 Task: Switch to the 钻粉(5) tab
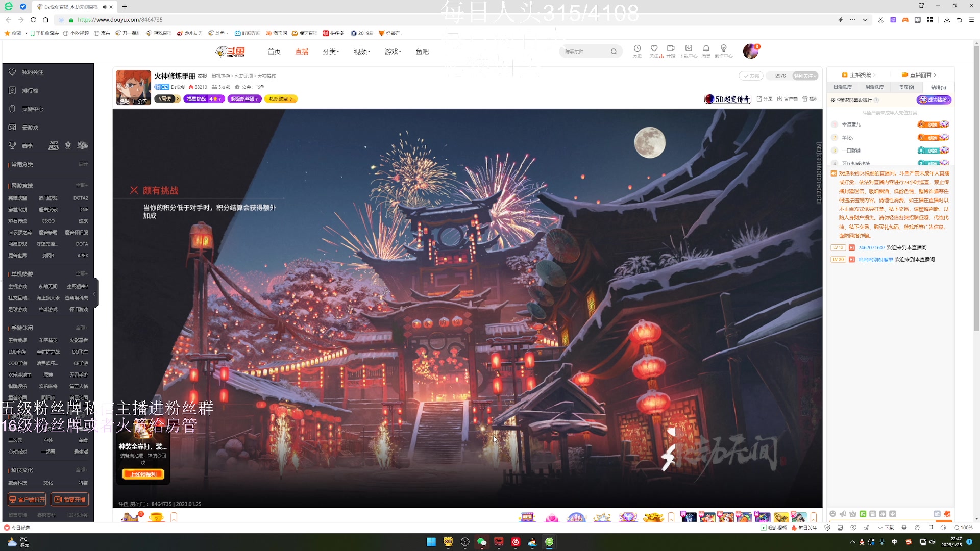point(938,87)
